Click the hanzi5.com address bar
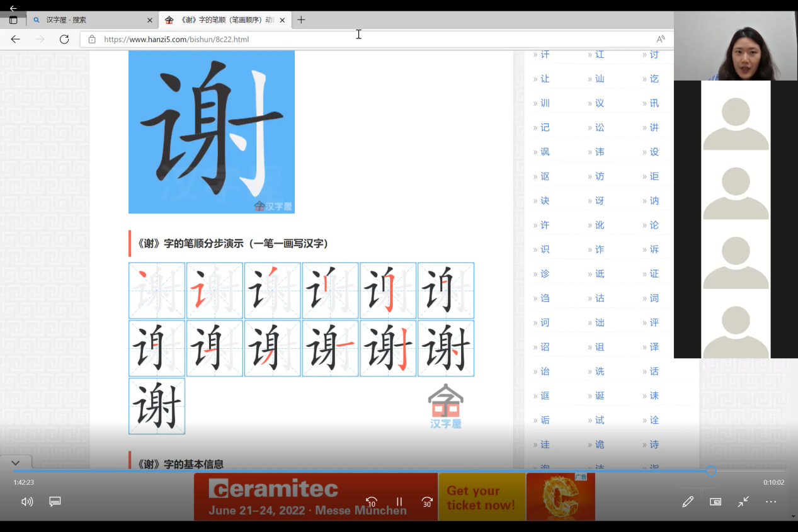 tap(377, 39)
